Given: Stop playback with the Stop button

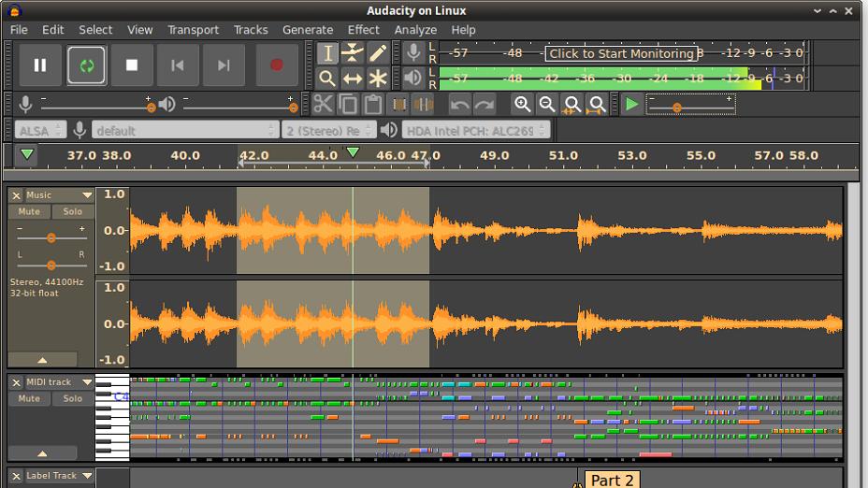Looking at the screenshot, I should [x=132, y=65].
